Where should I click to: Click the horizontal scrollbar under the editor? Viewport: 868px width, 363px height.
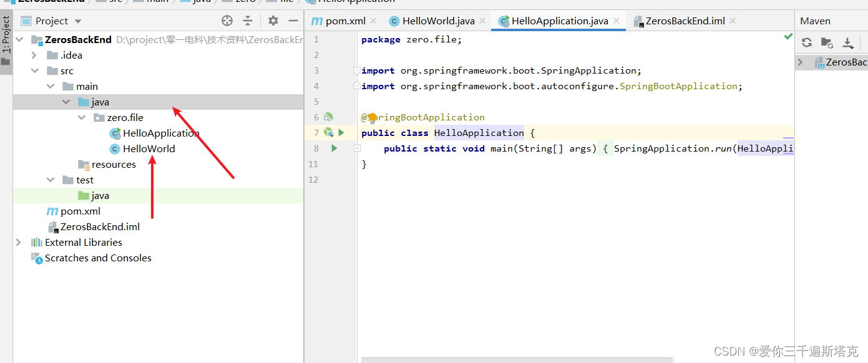point(517,360)
